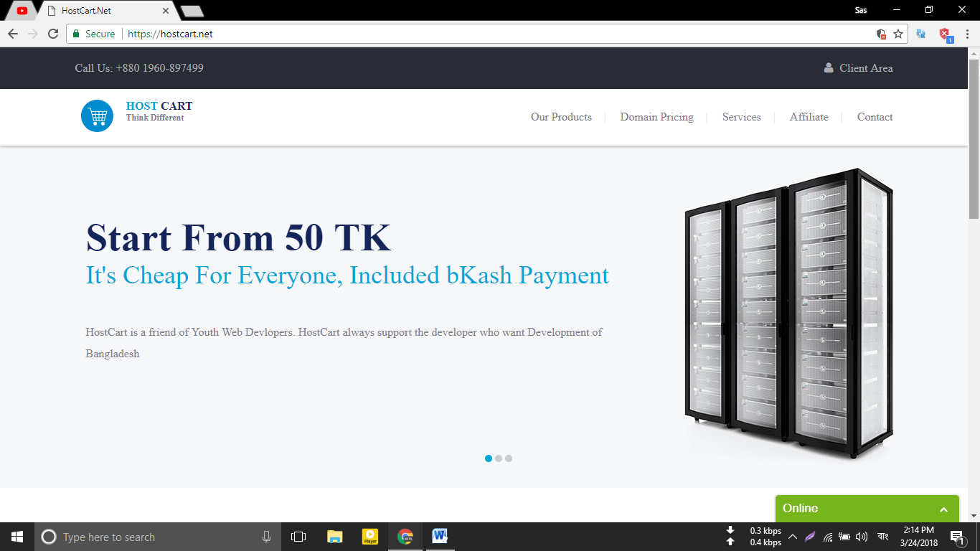The image size is (980, 551).
Task: Click the Client Area link
Action: pos(866,67)
